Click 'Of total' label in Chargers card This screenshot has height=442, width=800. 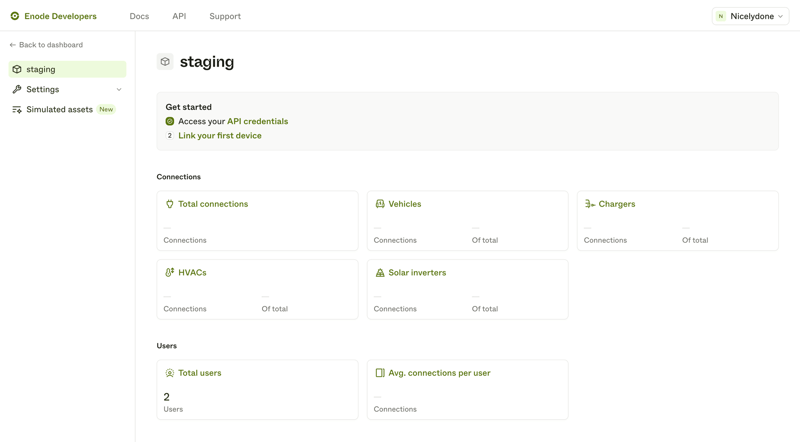click(695, 240)
